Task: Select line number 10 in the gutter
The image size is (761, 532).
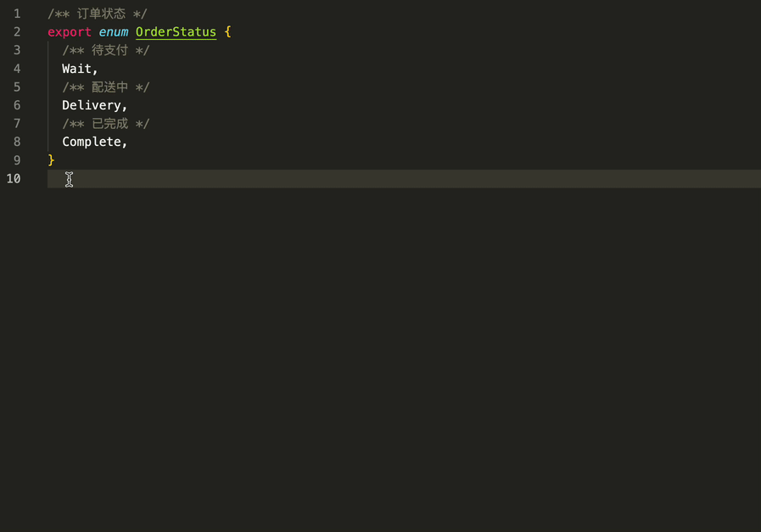Action: [14, 179]
